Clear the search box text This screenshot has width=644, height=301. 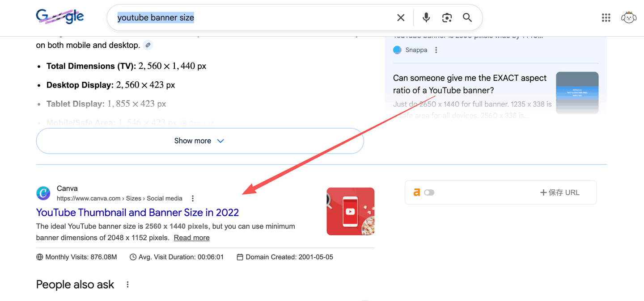point(401,17)
